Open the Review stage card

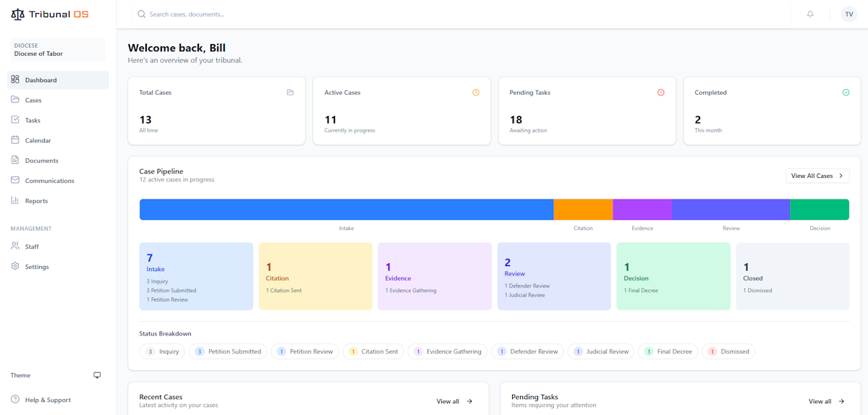553,276
